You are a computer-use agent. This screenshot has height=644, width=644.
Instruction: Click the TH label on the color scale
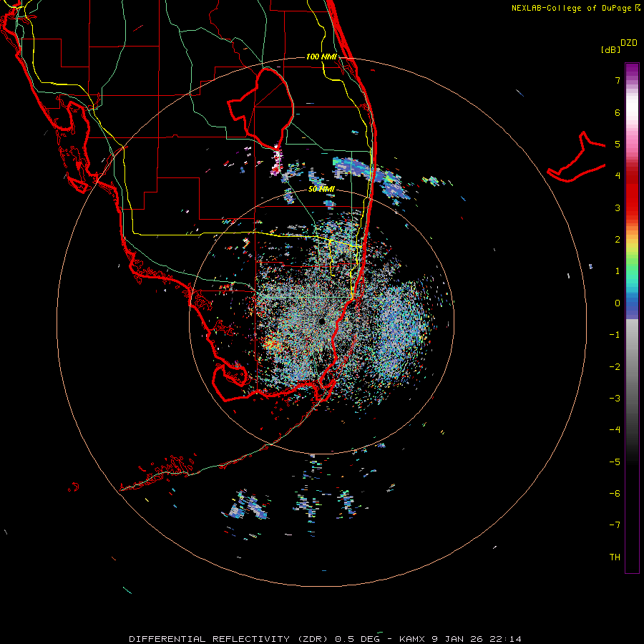pyautogui.click(x=615, y=557)
